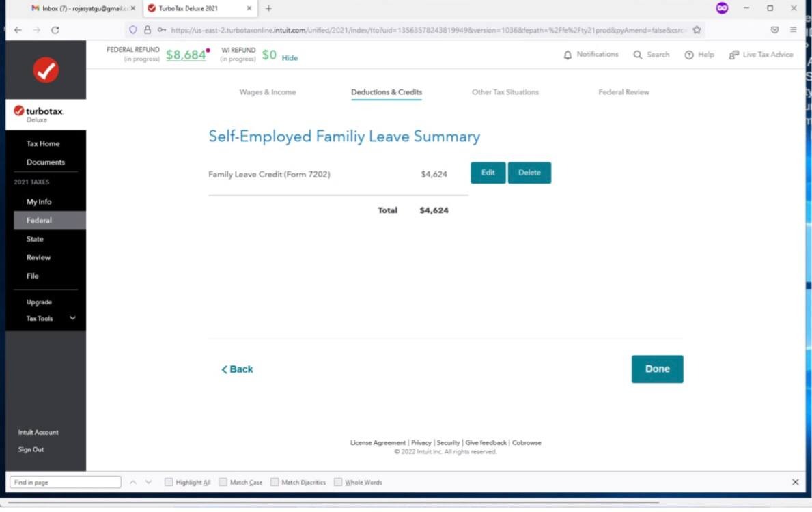Screen dimensions: 812x512
Task: Click the TurboTax red checkmark logo
Action: pos(46,70)
